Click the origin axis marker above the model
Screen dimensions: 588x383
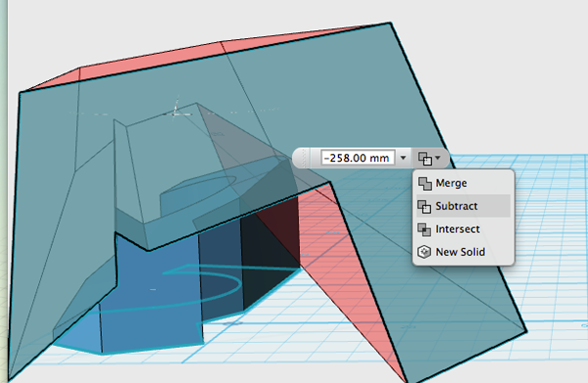[x=175, y=110]
